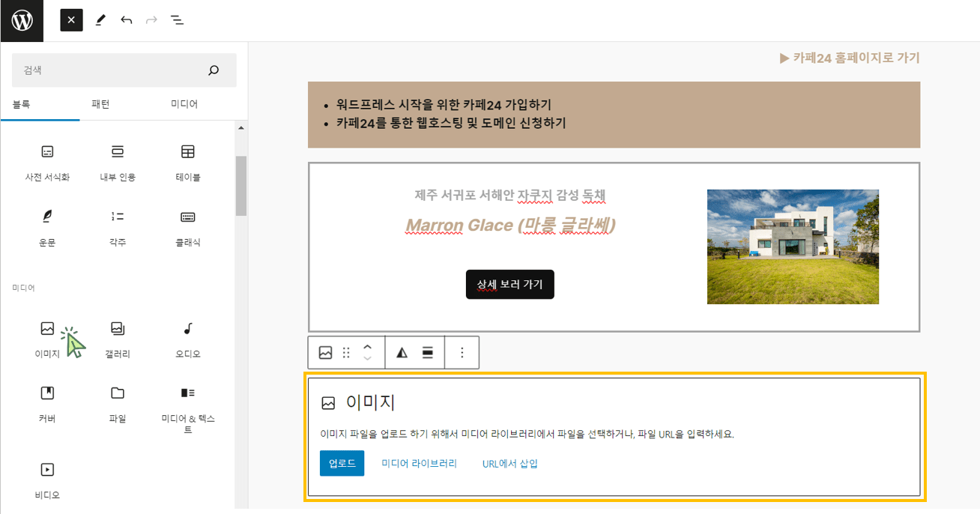Insert the 이미지 block from the inserter
The width and height of the screenshot is (980, 514).
[x=47, y=339]
